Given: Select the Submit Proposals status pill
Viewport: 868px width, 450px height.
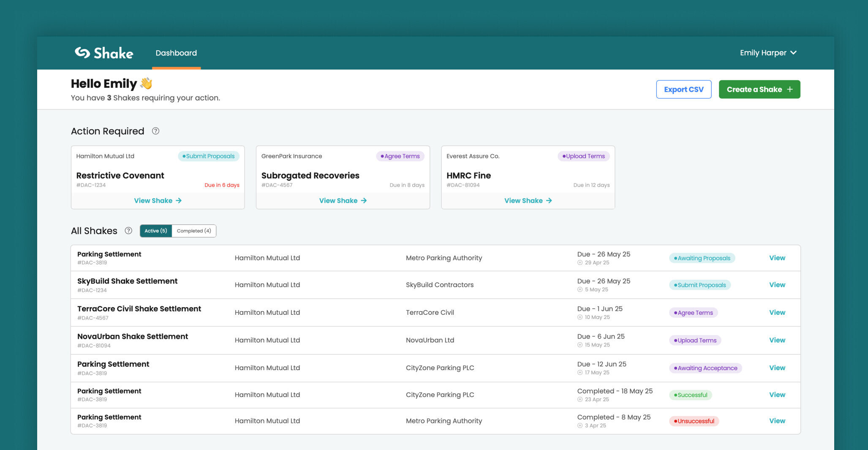Looking at the screenshot, I should pos(699,285).
